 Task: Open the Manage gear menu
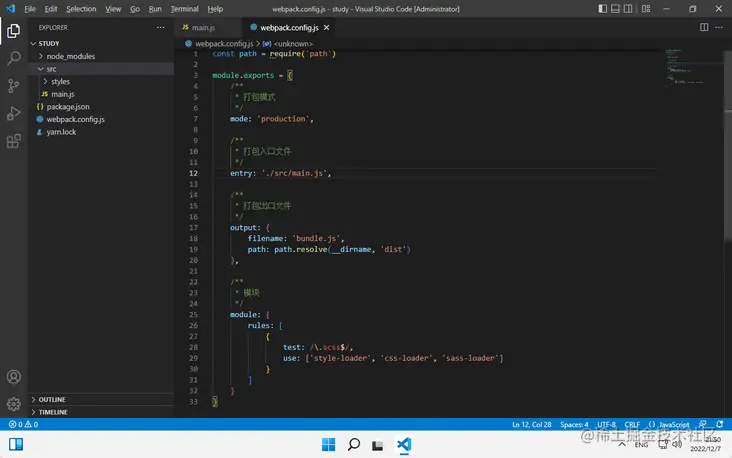[x=14, y=404]
